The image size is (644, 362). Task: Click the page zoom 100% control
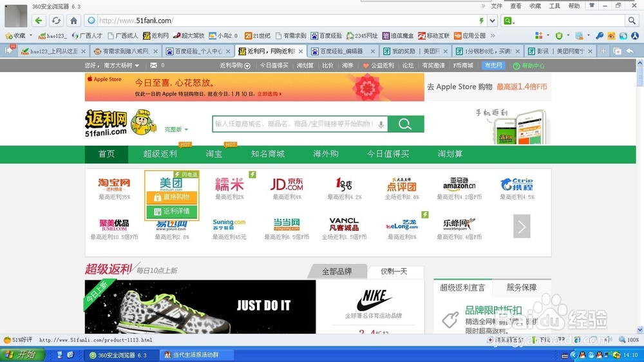tap(629, 340)
